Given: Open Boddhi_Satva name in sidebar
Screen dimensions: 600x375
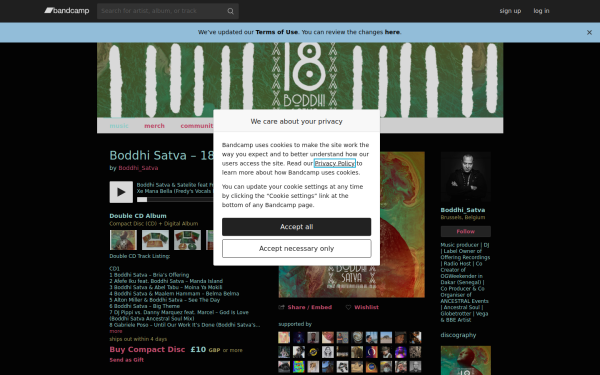Looking at the screenshot, I should point(463,210).
